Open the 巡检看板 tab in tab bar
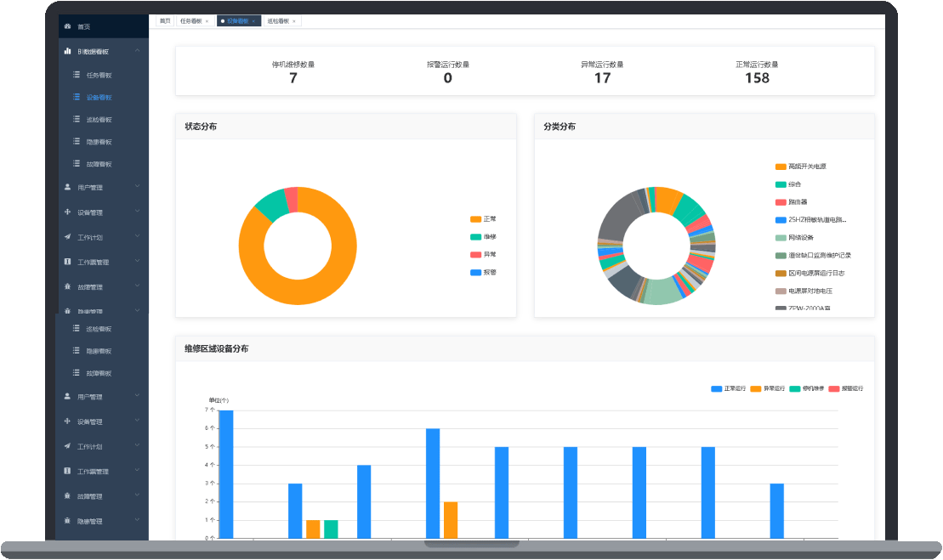Image resolution: width=943 pixels, height=560 pixels. [276, 21]
